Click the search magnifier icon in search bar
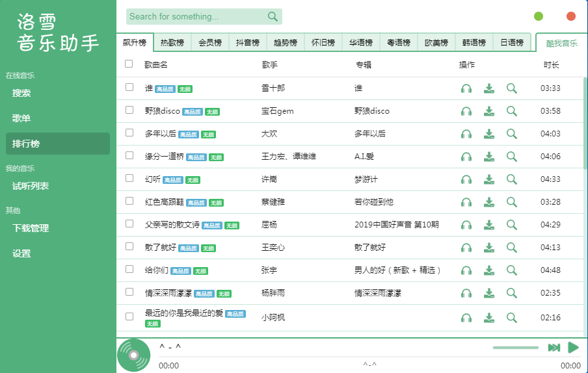Image resolution: width=588 pixels, height=373 pixels. (273, 16)
